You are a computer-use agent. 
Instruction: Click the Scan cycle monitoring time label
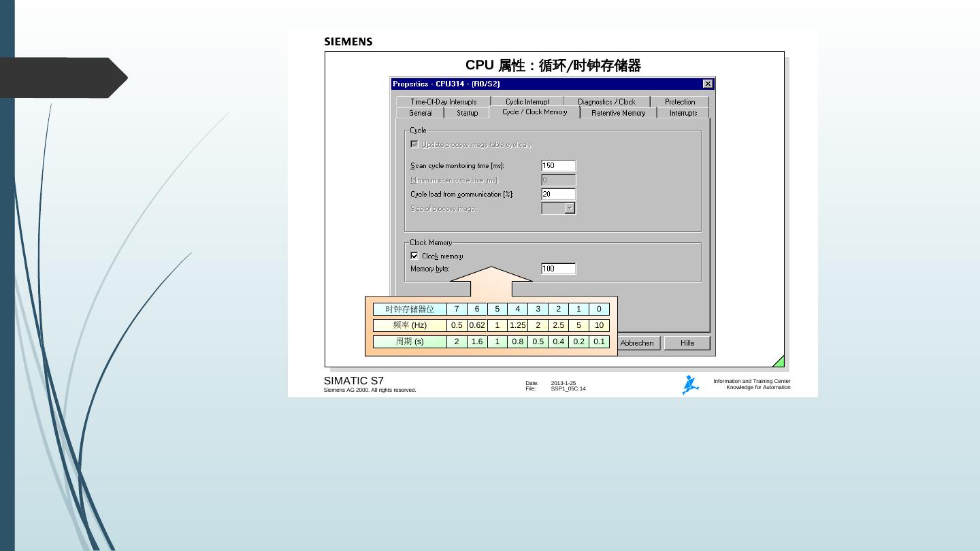457,166
